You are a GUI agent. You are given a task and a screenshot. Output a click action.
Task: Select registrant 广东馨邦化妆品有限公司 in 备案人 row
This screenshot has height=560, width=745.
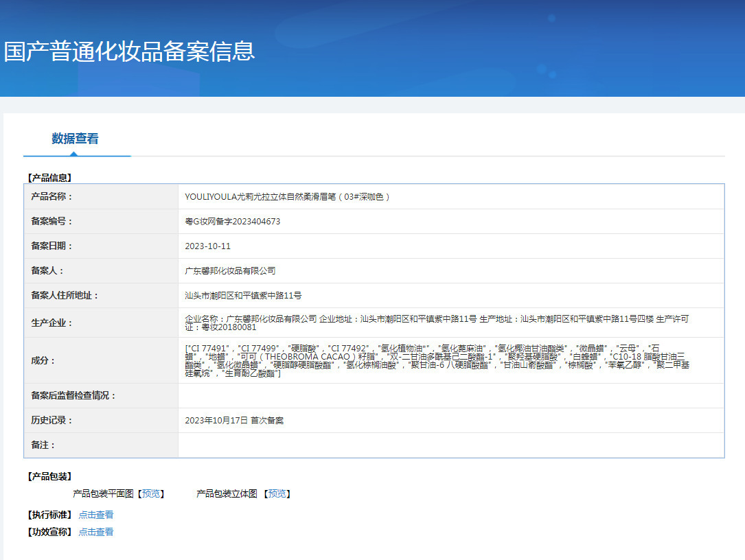[230, 271]
